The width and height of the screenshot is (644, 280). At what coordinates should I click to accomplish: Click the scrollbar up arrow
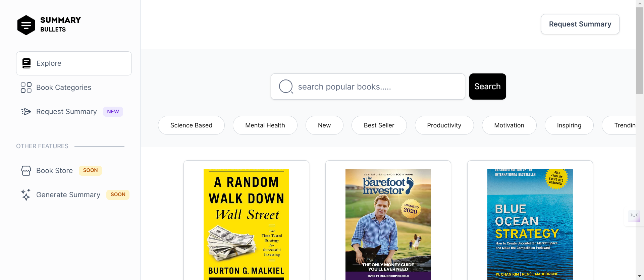point(640,3)
